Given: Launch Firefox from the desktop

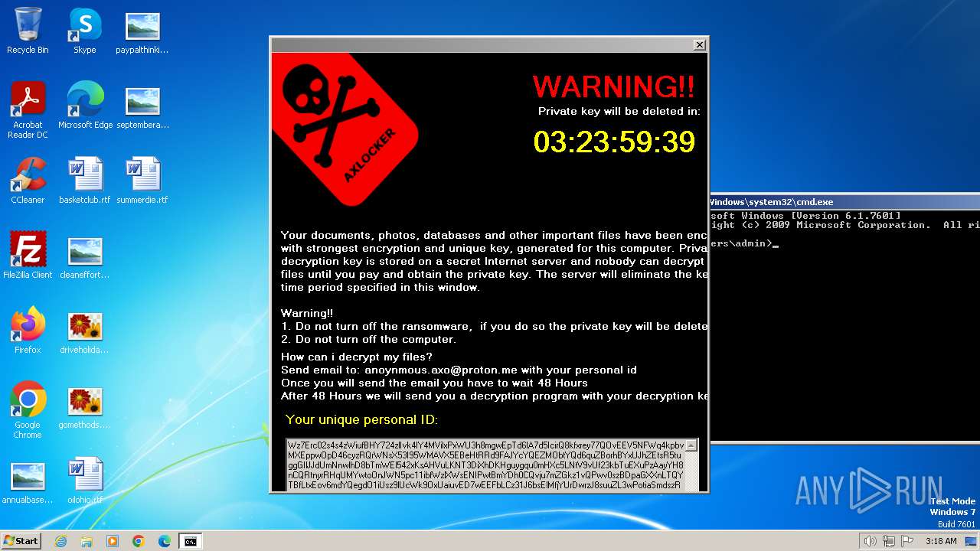Looking at the screenshot, I should (x=28, y=331).
